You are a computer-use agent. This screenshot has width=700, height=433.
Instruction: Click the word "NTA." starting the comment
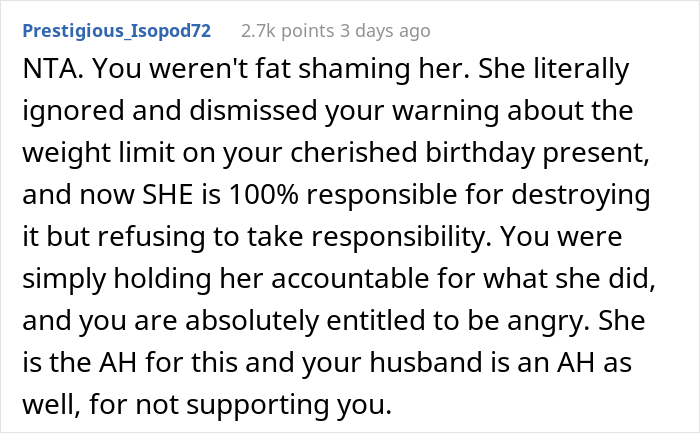point(44,70)
